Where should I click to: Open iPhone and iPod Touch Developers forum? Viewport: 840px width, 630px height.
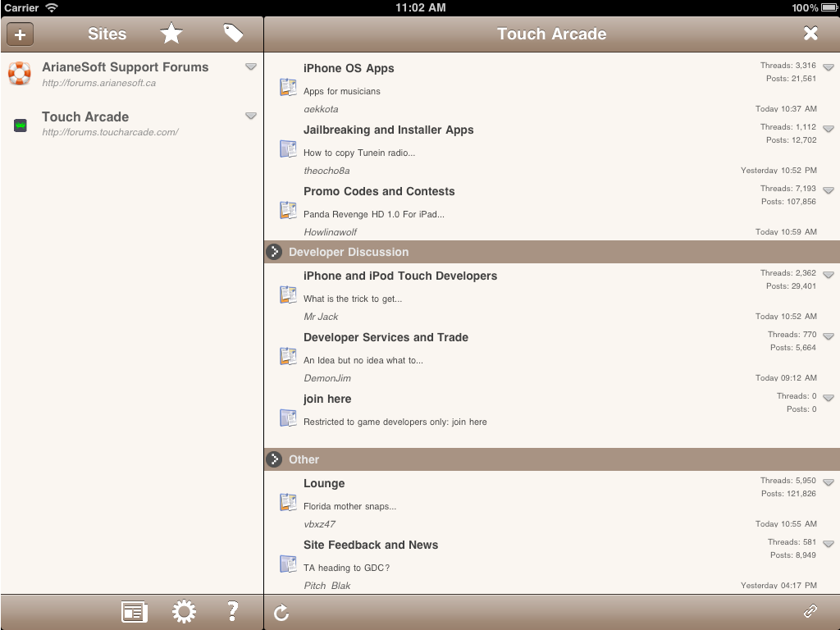[x=400, y=276]
